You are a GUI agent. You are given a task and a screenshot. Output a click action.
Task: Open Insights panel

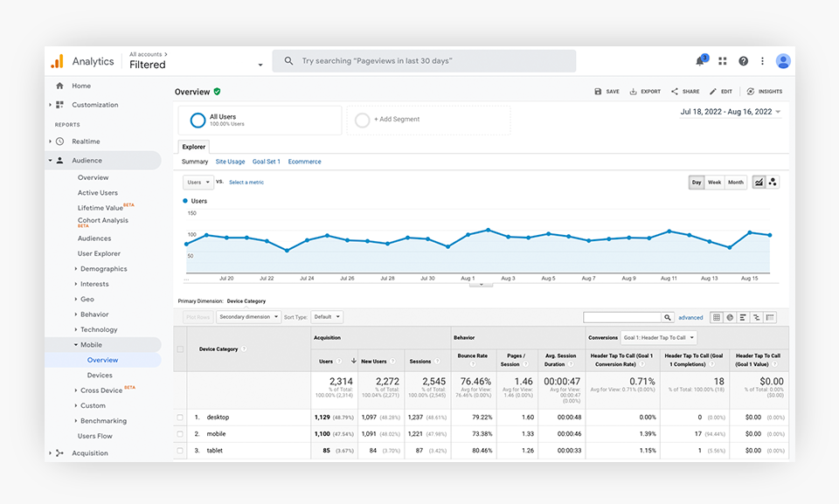click(764, 92)
